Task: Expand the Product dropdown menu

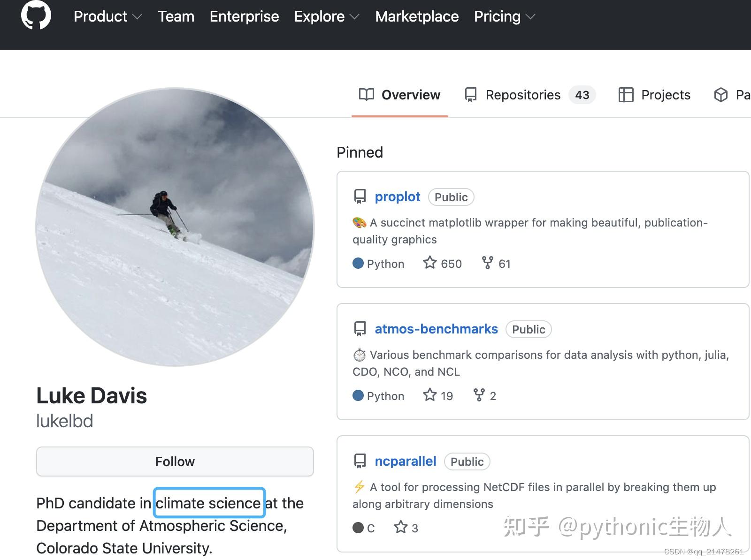Action: [107, 16]
